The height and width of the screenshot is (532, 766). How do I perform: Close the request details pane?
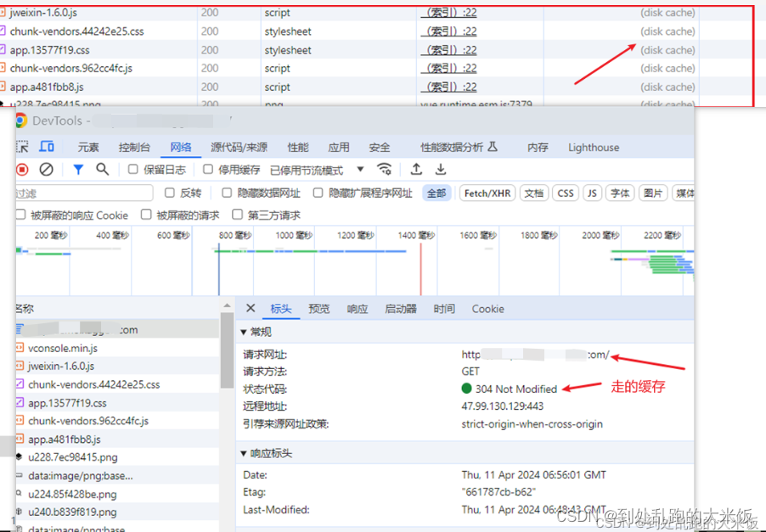(251, 309)
